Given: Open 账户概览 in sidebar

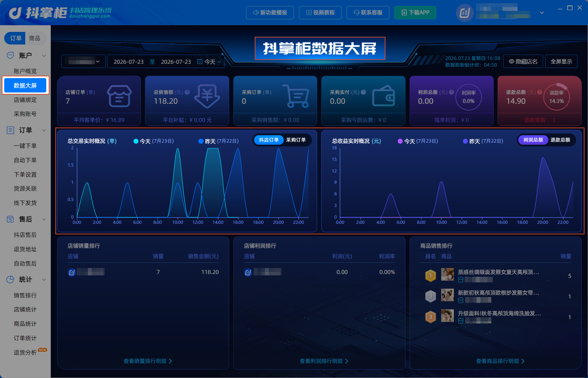Looking at the screenshot, I should pos(25,71).
